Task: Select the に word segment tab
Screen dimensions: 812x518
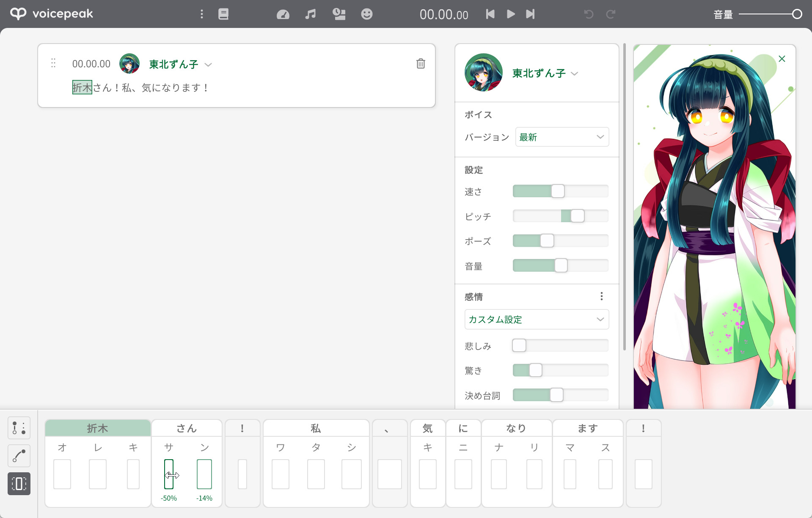Action: 463,428
